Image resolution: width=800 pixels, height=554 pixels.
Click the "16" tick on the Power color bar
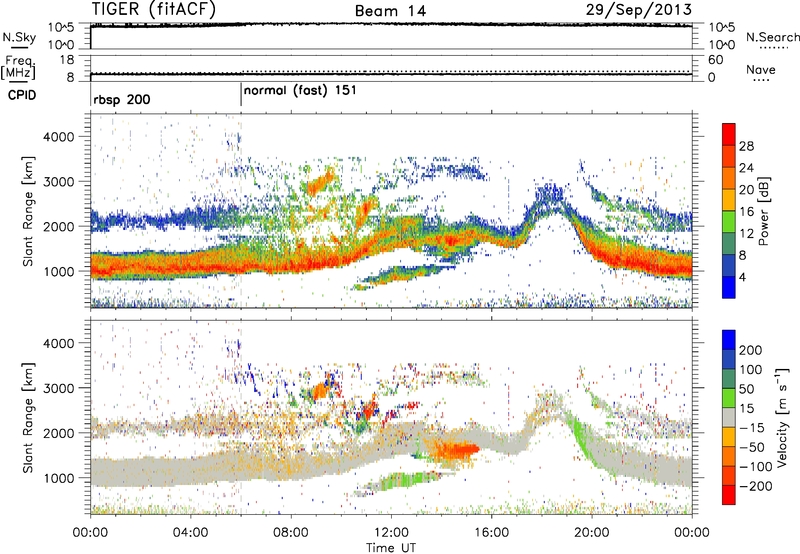tap(746, 212)
